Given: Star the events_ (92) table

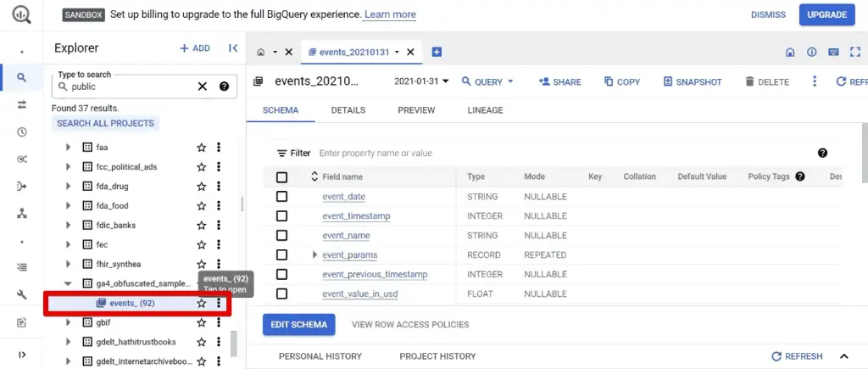Looking at the screenshot, I should click(202, 303).
